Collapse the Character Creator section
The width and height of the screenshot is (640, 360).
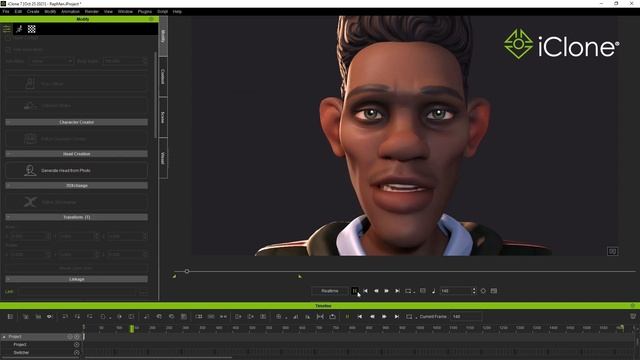pyautogui.click(x=76, y=122)
